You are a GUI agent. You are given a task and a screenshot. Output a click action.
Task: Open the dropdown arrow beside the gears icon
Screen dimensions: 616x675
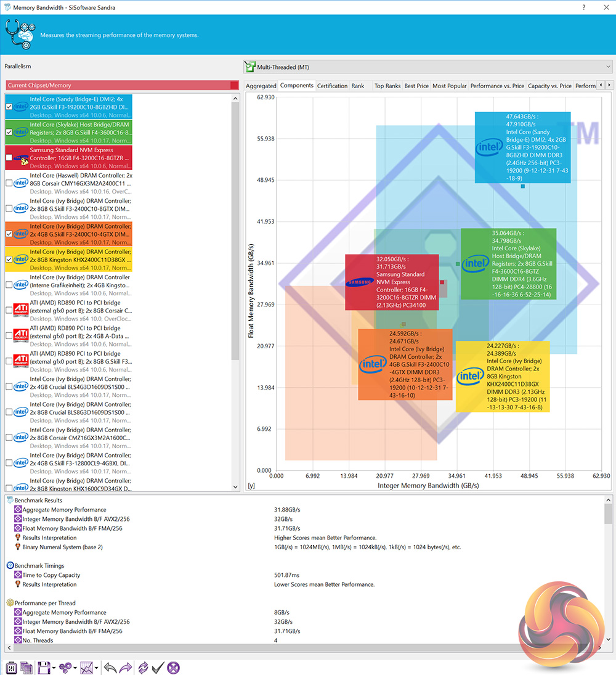point(75,668)
